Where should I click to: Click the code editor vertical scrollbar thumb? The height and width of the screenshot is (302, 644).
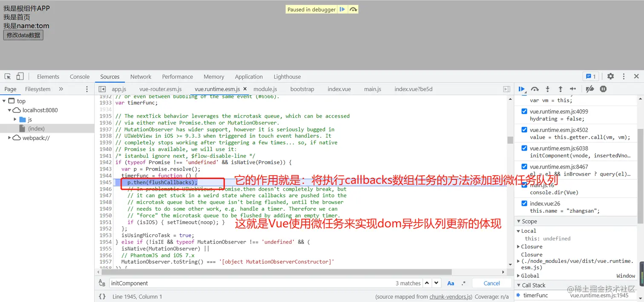tap(510, 140)
